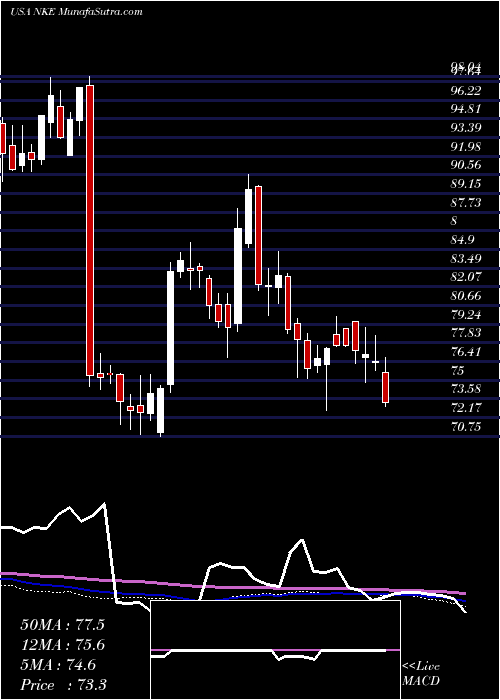Select the 50MA : 77.5 readout
The height and width of the screenshot is (700, 500).
point(62,625)
